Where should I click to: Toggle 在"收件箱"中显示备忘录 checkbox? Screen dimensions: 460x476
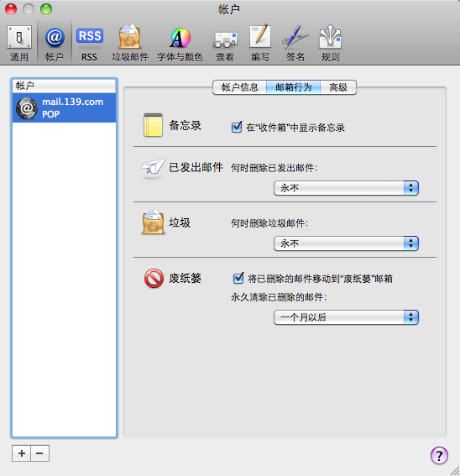237,128
